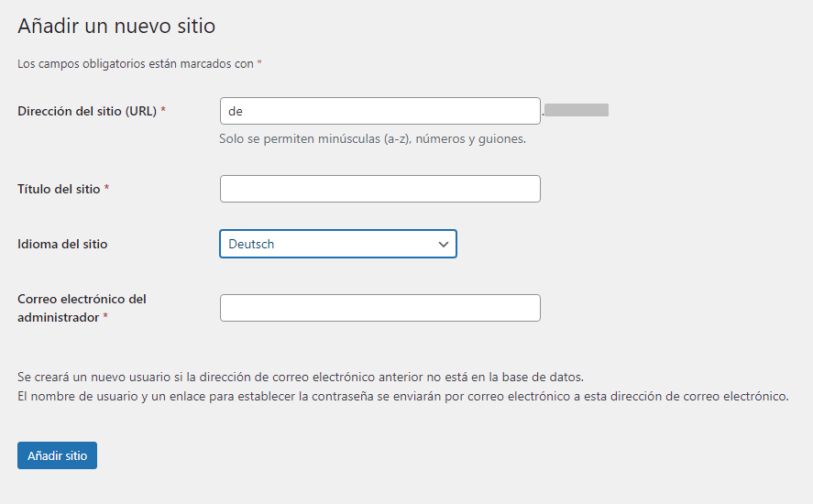The height and width of the screenshot is (504, 813).
Task: Click red asterisk beside Título del sitio
Action: click(106, 189)
